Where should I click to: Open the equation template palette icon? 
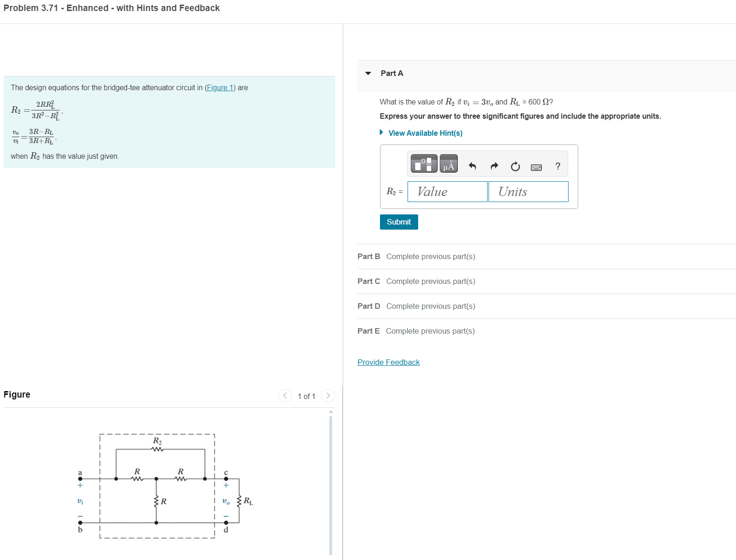423,163
